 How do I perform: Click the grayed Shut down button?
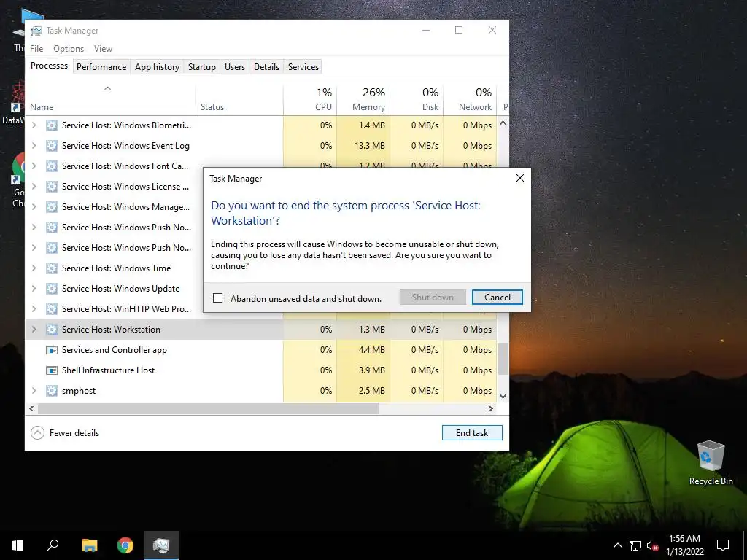pyautogui.click(x=433, y=297)
